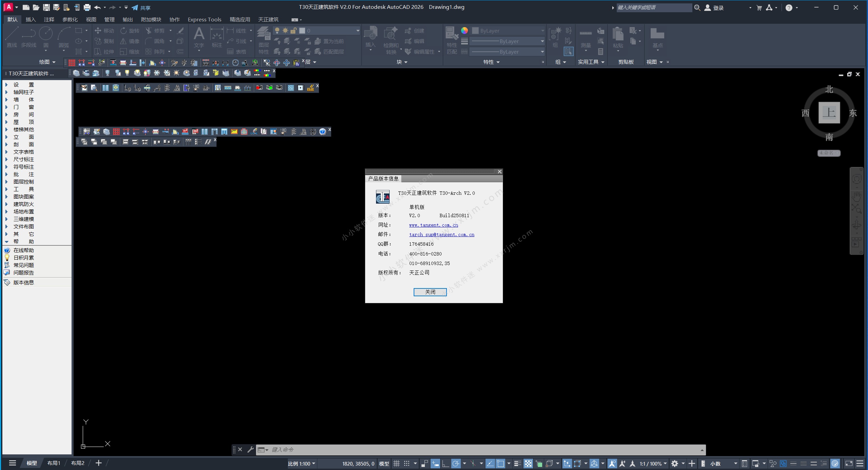
Task: Click the Save icon in Quick Access toolbar
Action: pyautogui.click(x=46, y=7)
